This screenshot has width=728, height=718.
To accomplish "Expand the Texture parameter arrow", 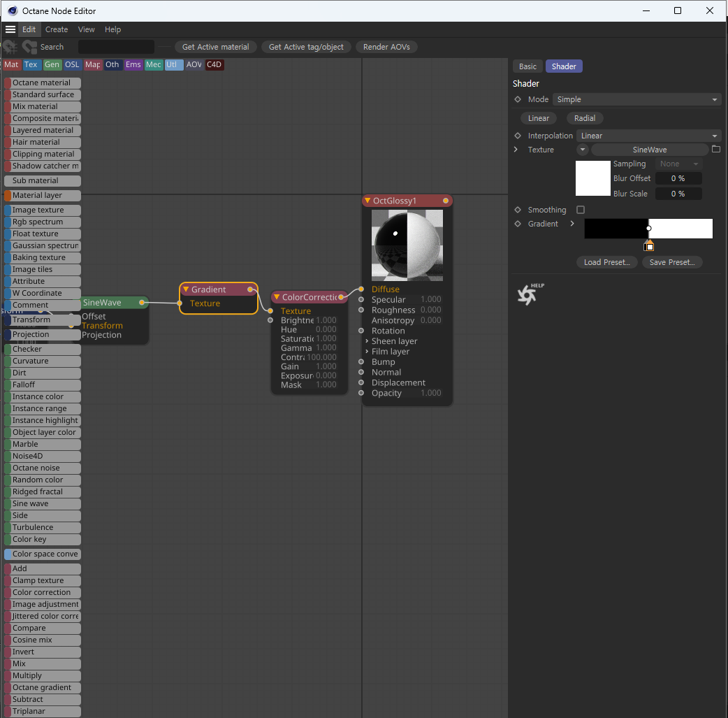I will click(x=516, y=149).
